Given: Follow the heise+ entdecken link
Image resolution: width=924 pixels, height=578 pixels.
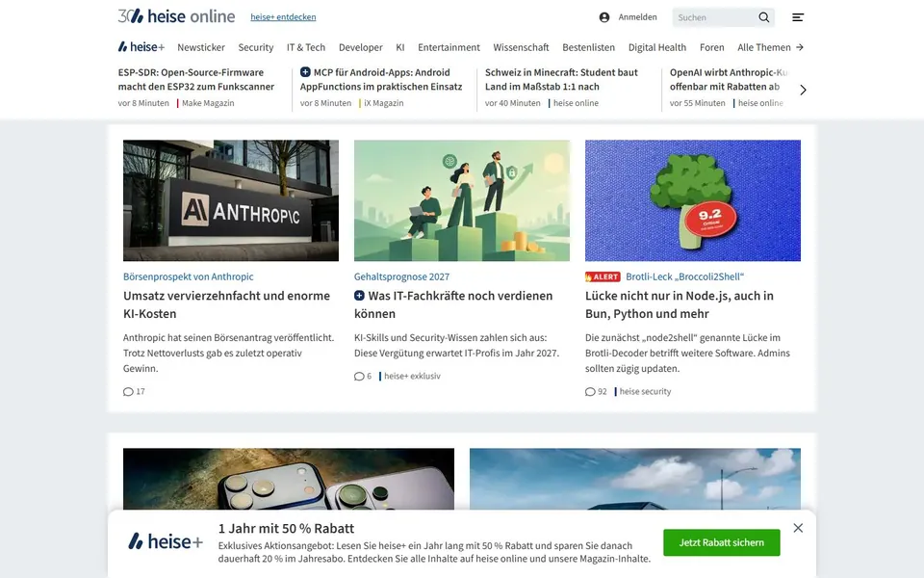Looking at the screenshot, I should [x=283, y=17].
